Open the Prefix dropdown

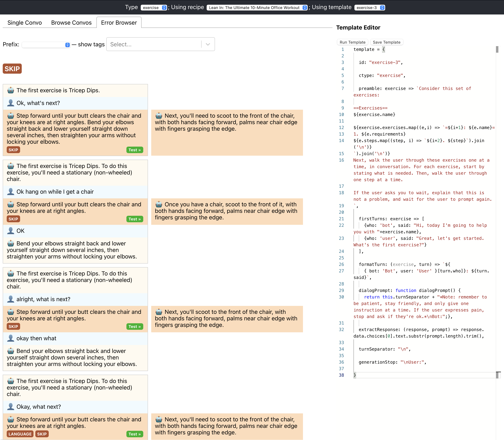[46, 45]
